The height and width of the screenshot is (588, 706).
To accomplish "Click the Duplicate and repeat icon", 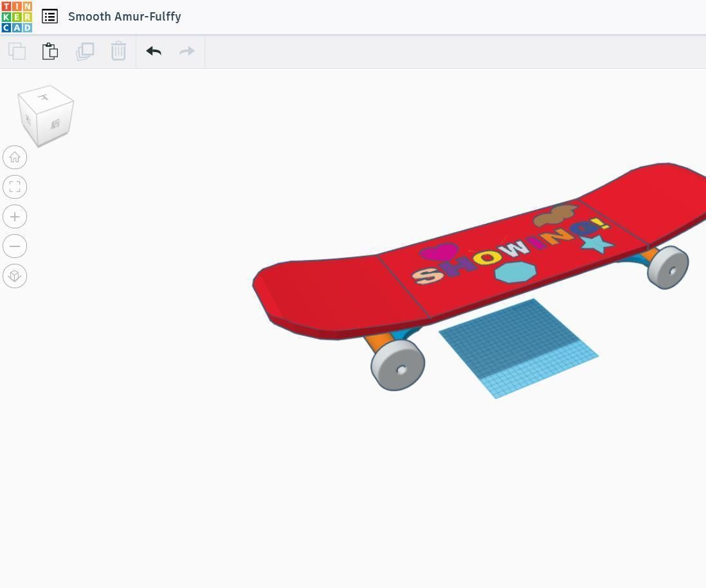I will click(85, 51).
